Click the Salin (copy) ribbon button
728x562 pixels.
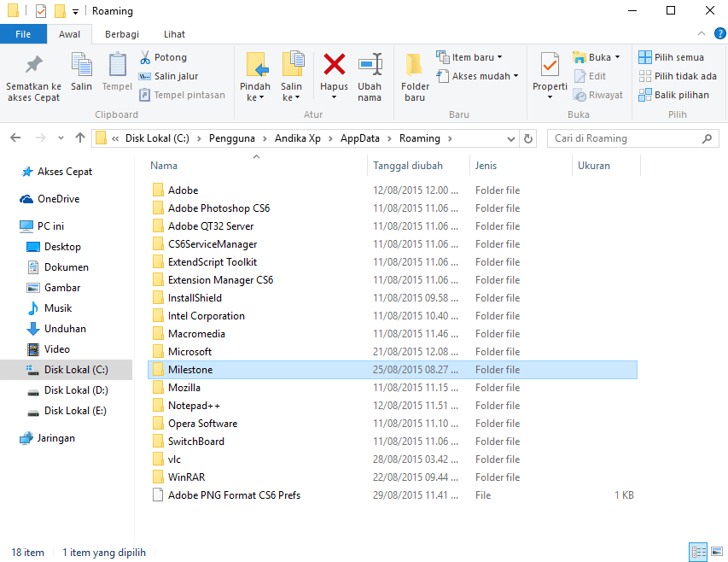coord(81,72)
